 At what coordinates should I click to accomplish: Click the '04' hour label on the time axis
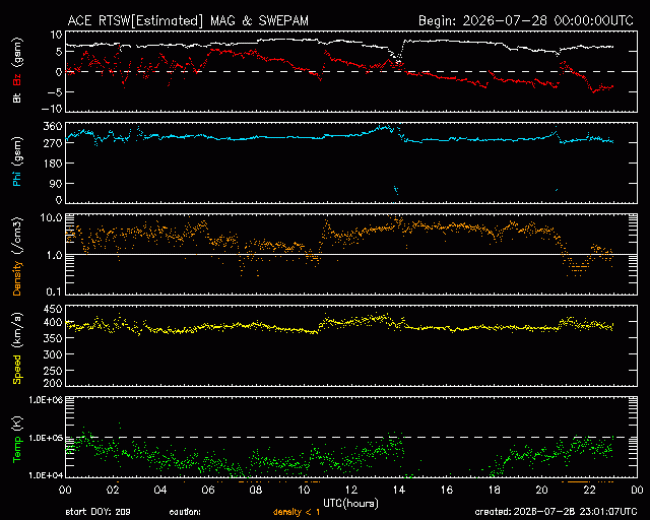click(x=160, y=490)
